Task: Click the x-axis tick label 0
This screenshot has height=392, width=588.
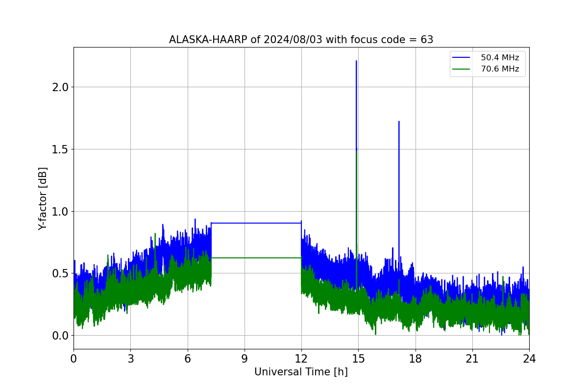Action: pos(73,359)
